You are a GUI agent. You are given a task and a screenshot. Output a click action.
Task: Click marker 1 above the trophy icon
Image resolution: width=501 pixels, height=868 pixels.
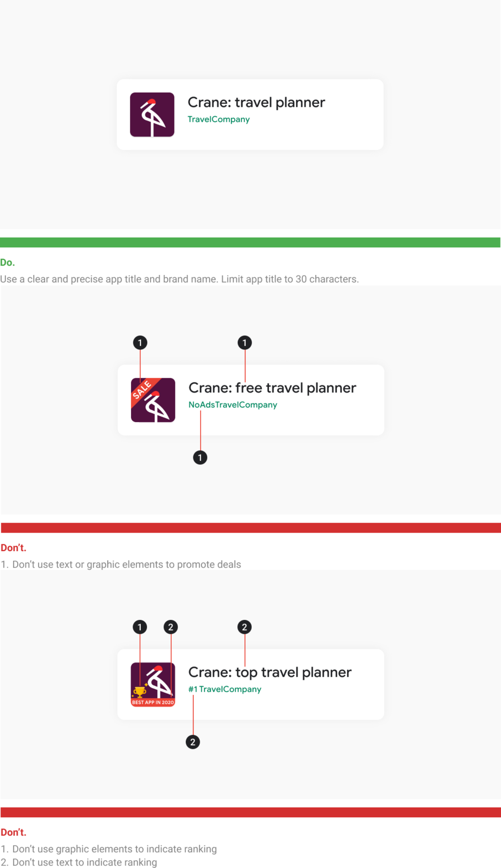point(140,627)
